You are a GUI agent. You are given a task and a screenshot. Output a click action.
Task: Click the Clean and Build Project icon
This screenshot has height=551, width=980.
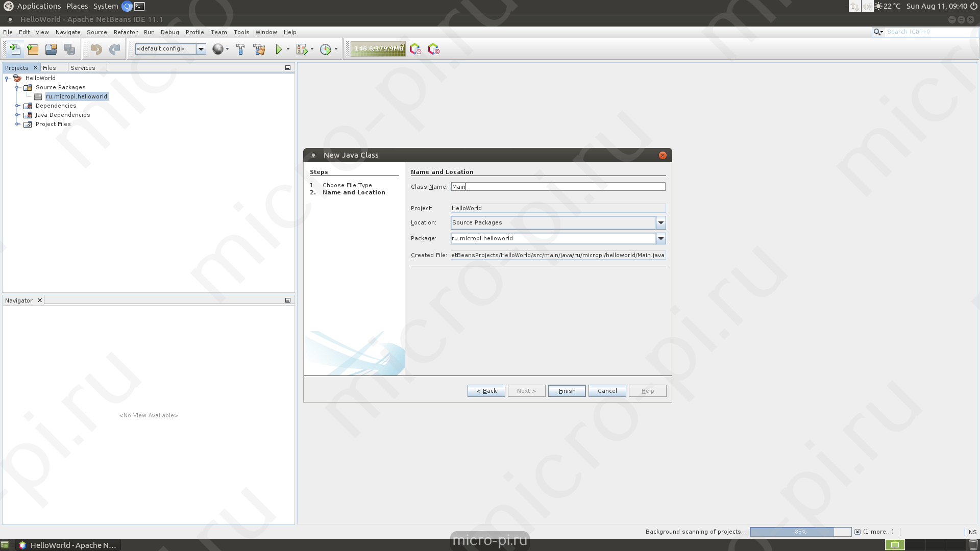(259, 49)
